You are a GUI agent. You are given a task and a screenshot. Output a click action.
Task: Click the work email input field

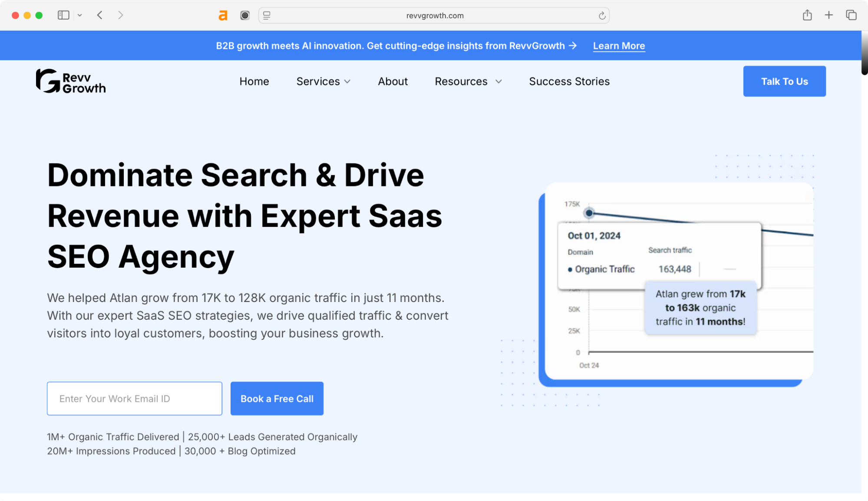click(x=134, y=398)
